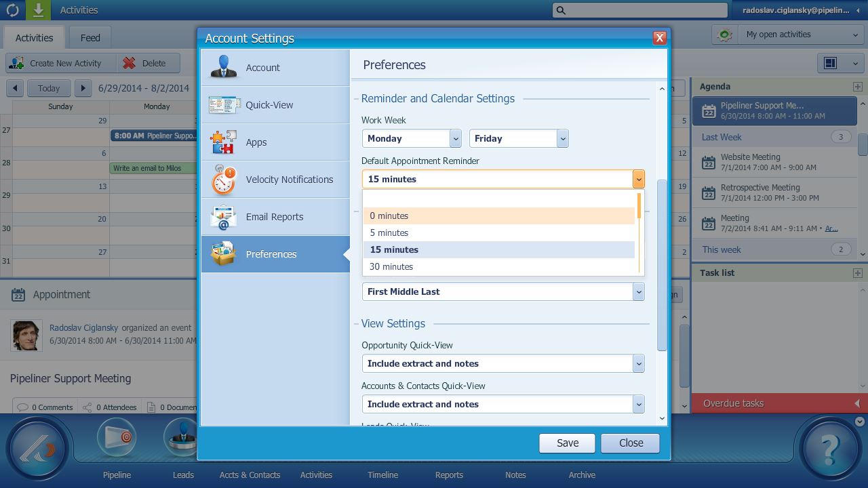Open Radoslav Ciglansky avatar thumbnail
This screenshot has height=488, width=868.
coord(26,335)
